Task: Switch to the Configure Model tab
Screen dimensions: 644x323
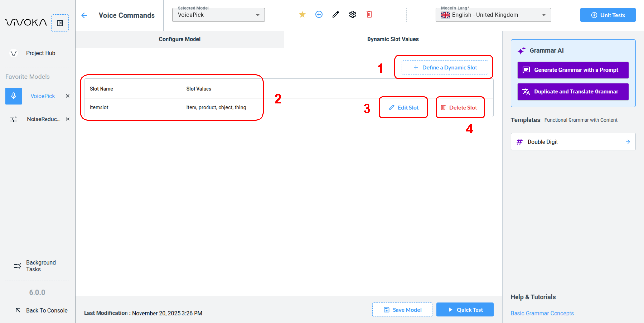Action: (x=180, y=39)
